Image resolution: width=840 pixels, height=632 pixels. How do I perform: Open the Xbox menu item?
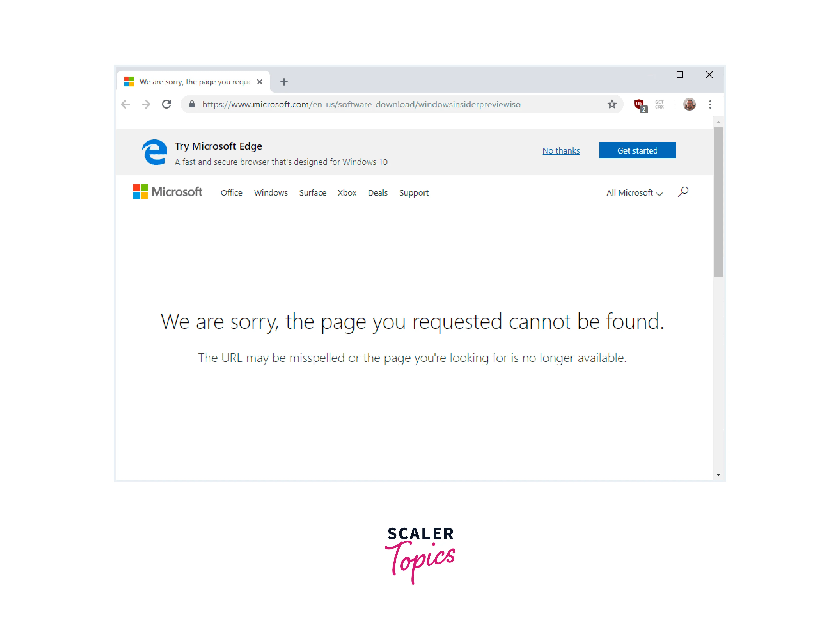coord(347,193)
